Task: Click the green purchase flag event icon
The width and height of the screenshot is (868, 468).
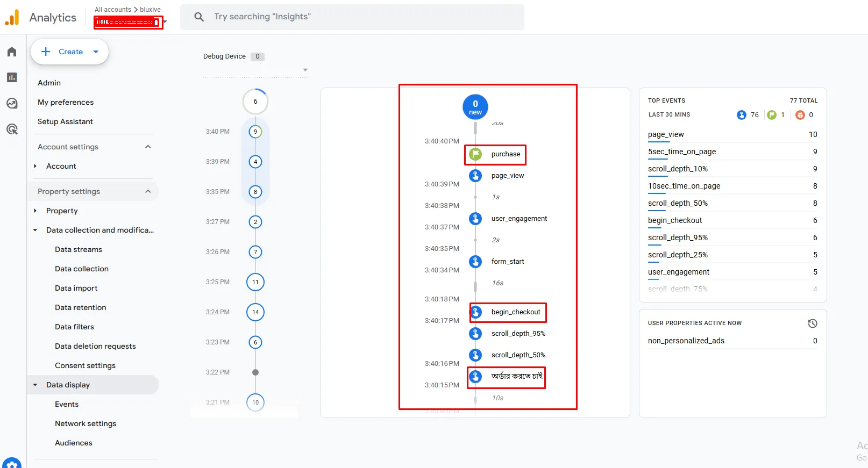Action: pyautogui.click(x=475, y=154)
